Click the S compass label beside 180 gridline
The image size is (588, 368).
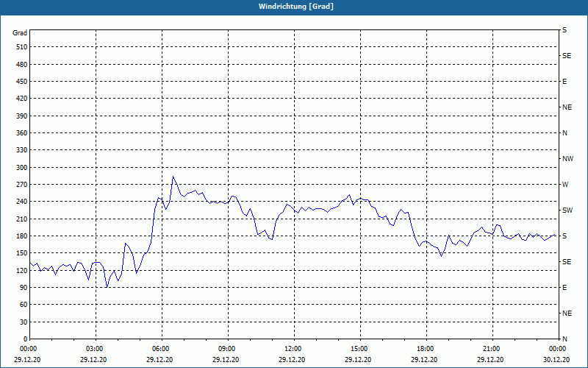tap(564, 236)
